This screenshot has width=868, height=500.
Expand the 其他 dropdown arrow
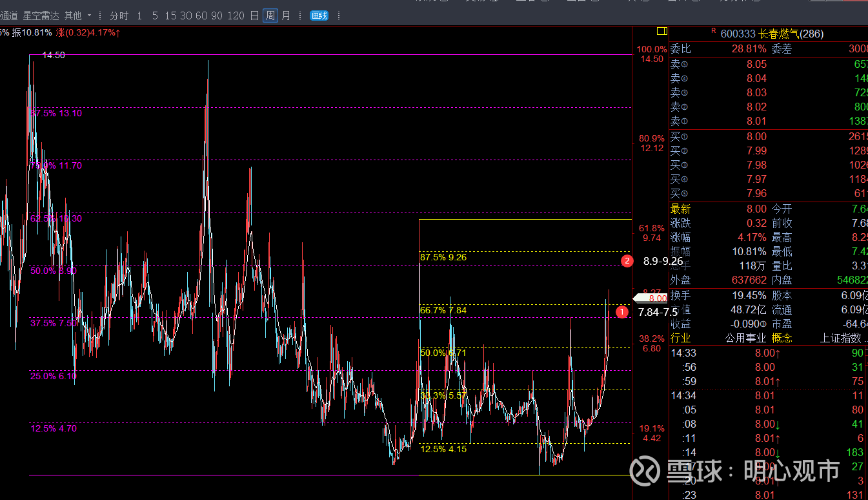(89, 16)
